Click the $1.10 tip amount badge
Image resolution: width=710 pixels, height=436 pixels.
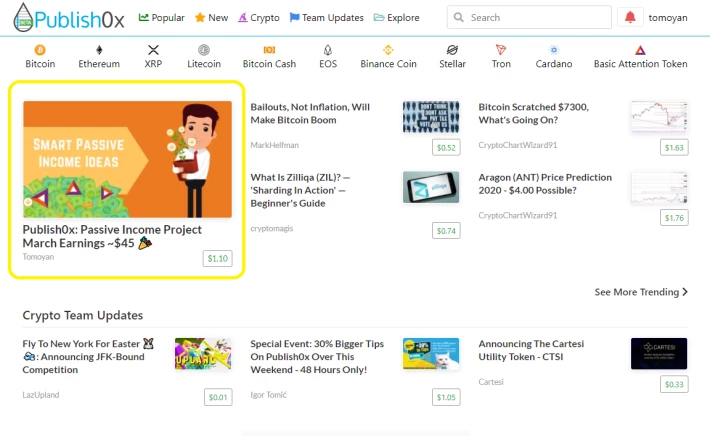(x=217, y=259)
